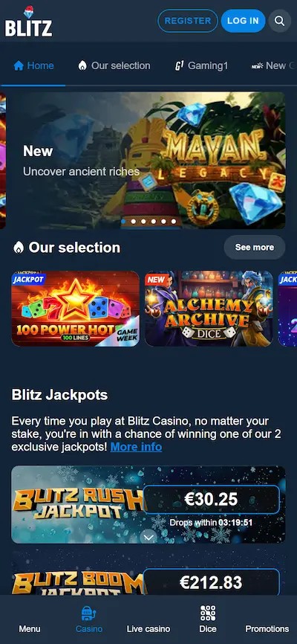
Task: Click See more for Our selection
Action: [255, 247]
